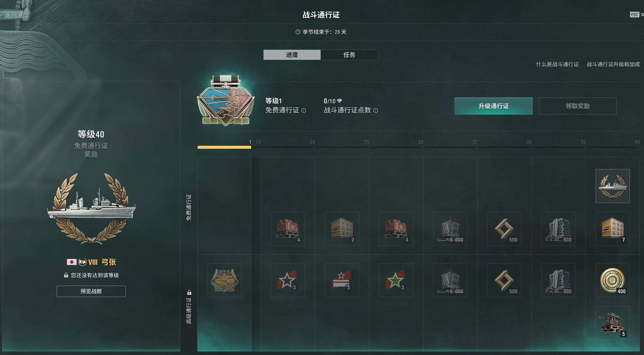Click the level 34 premium flag reward
Screen dimensions: 644x355
pos(342,280)
